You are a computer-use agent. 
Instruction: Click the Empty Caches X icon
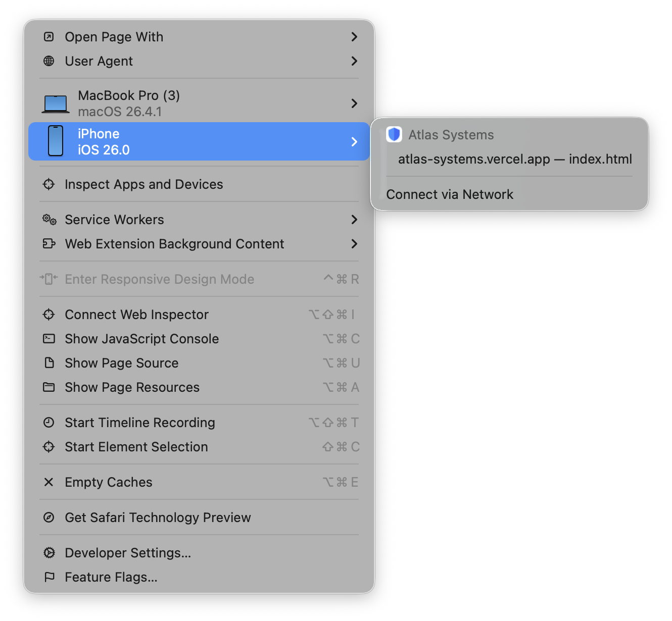[x=49, y=482]
